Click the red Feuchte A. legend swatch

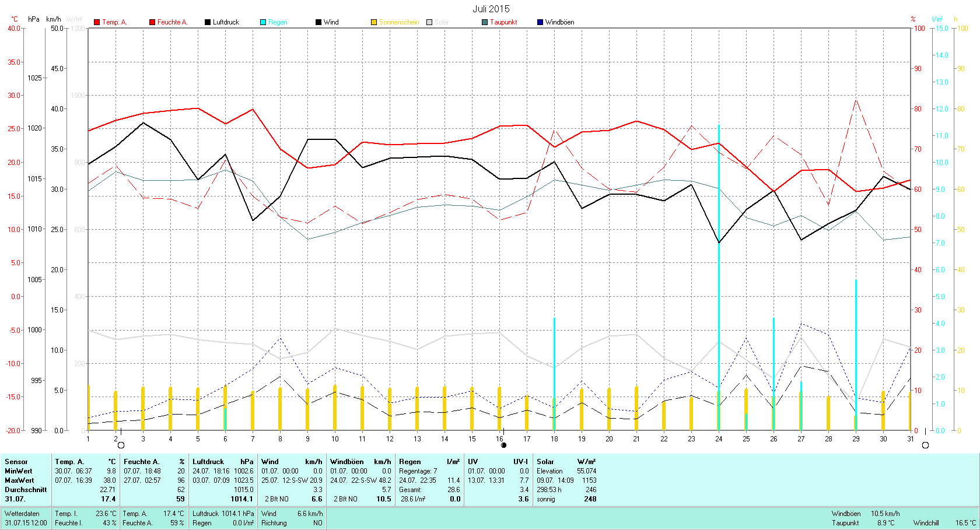click(152, 22)
